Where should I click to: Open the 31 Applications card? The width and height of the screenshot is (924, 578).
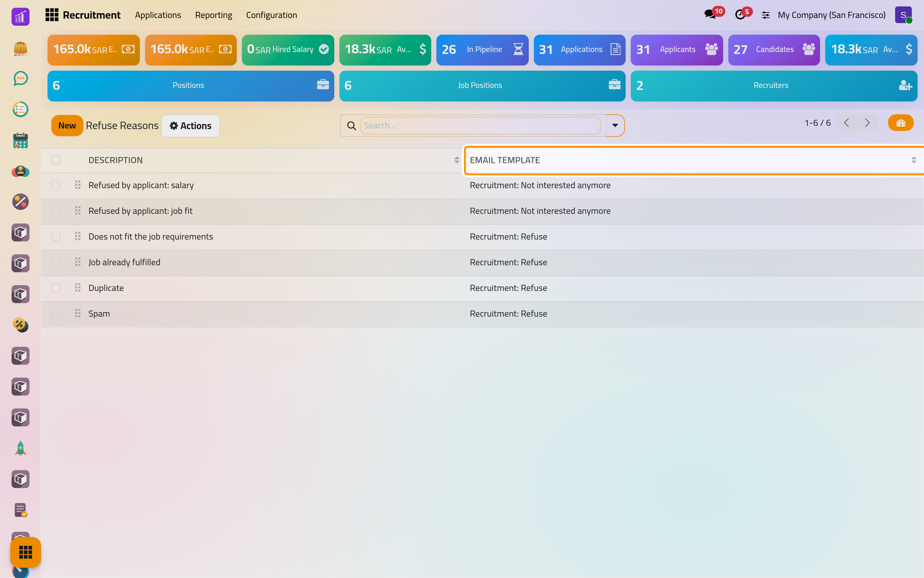pyautogui.click(x=579, y=50)
